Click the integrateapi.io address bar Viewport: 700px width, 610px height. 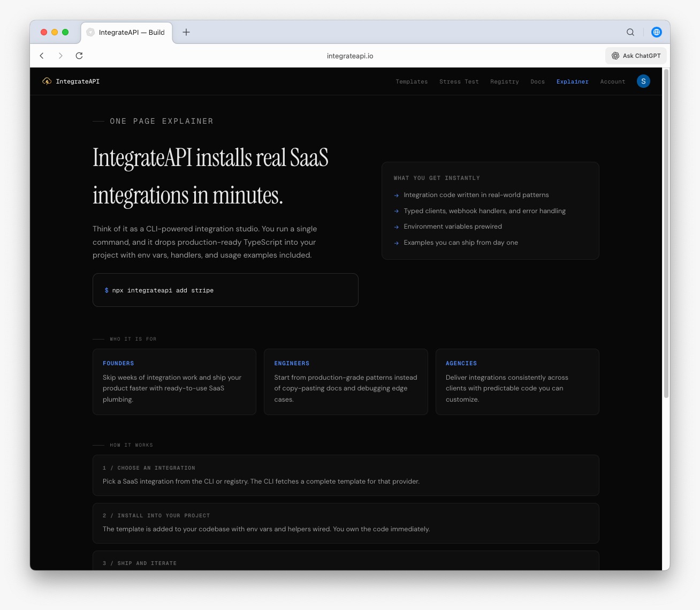coord(350,56)
